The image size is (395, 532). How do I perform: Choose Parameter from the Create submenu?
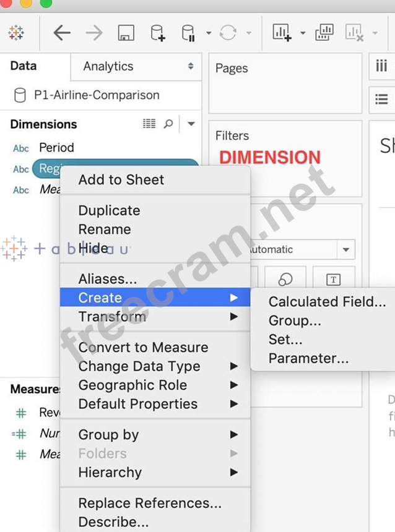point(308,358)
